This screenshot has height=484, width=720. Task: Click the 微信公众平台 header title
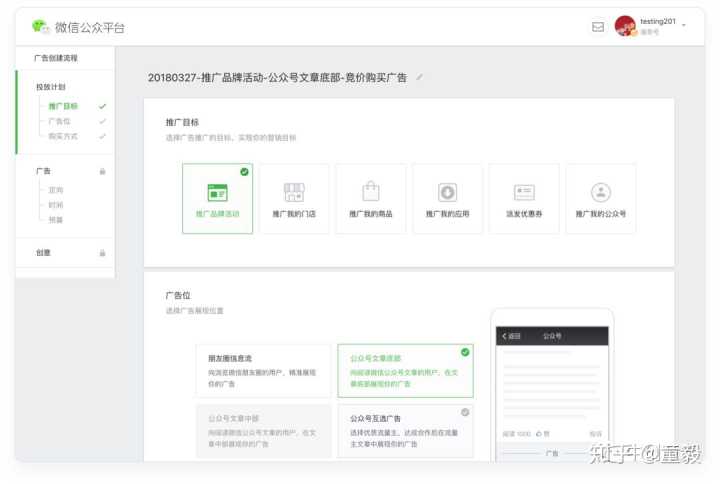[90, 28]
